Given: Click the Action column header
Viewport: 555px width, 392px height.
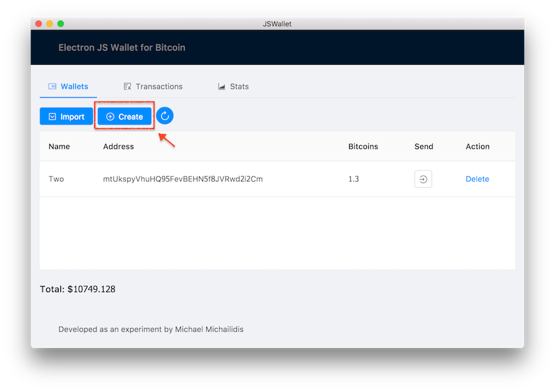Looking at the screenshot, I should coord(477,147).
